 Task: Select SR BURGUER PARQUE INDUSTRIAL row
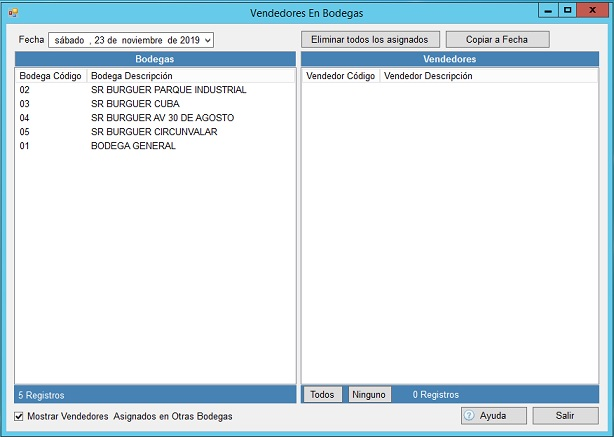[168, 90]
